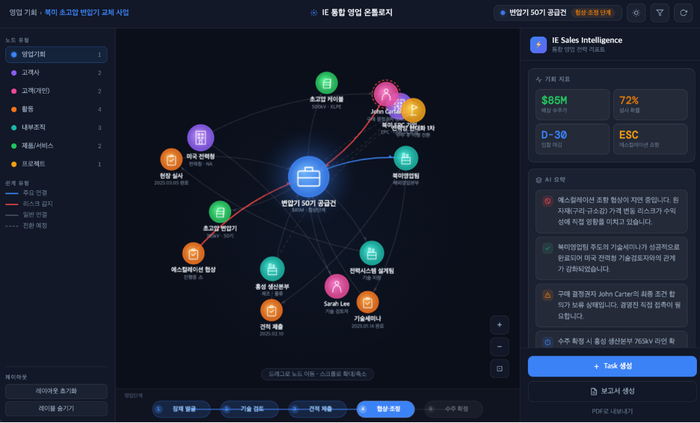Click the 에스컬레이션 협상 activity node
700x423 pixels.
coord(193,254)
